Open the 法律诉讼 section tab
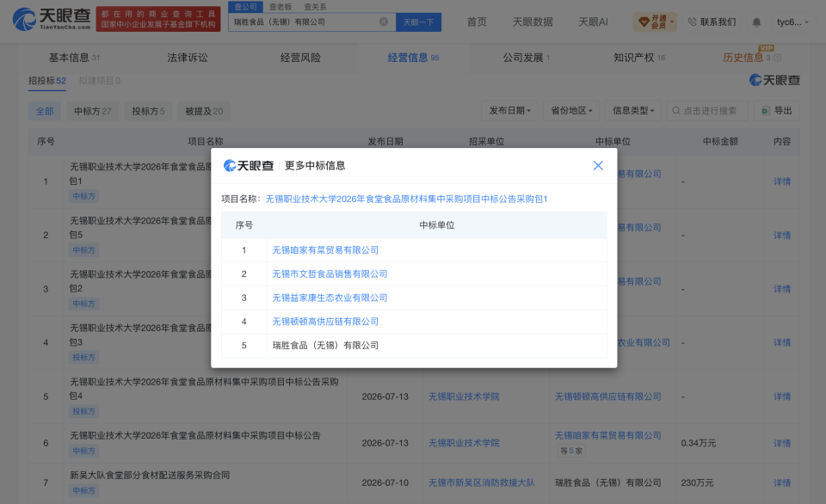 [x=188, y=58]
